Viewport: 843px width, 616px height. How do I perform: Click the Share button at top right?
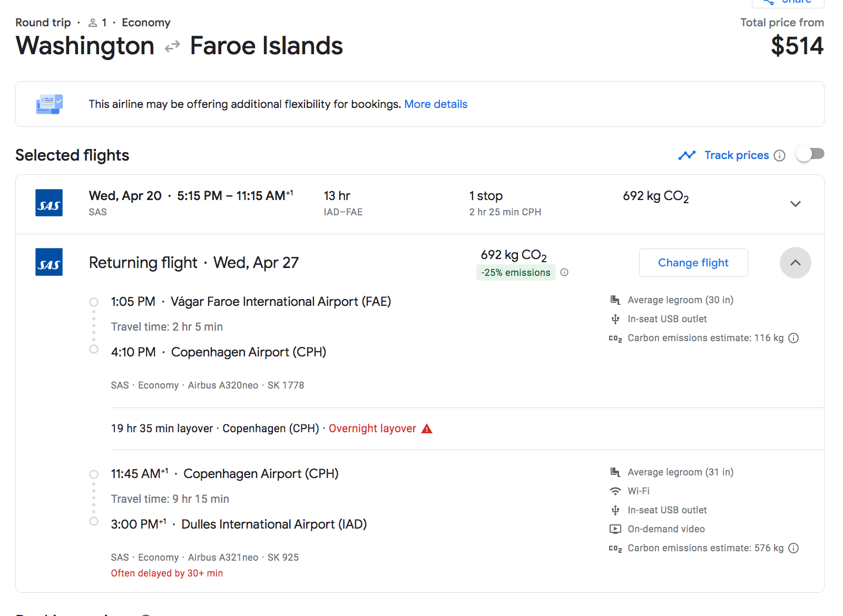(x=788, y=3)
